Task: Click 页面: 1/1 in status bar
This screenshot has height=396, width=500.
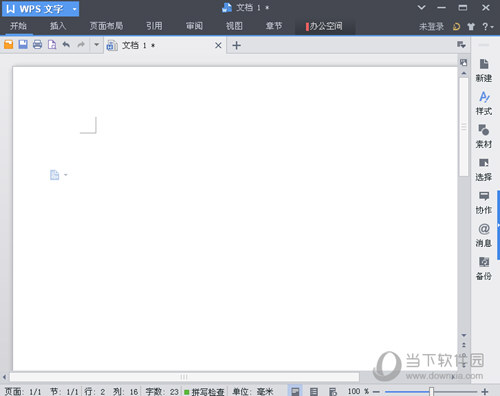Action: click(23, 391)
